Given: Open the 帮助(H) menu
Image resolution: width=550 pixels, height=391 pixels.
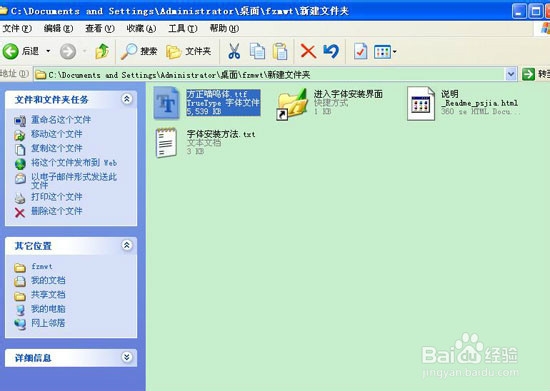Looking at the screenshot, I should tap(224, 28).
